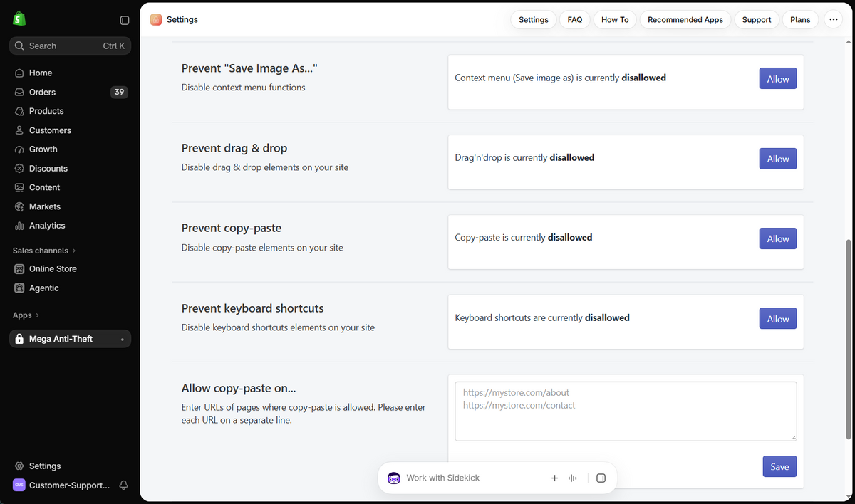Click the plus icon in Sidekick bar
The height and width of the screenshot is (504, 855).
pyautogui.click(x=554, y=478)
